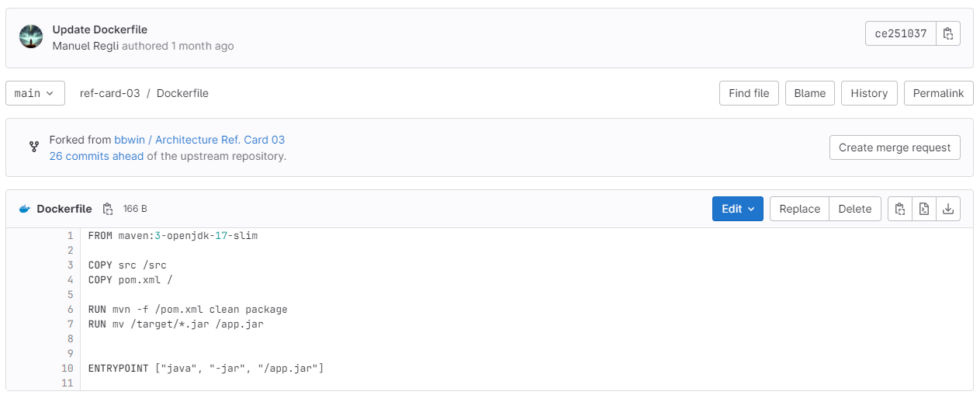
Task: Copy file contents icon button
Action: [899, 209]
